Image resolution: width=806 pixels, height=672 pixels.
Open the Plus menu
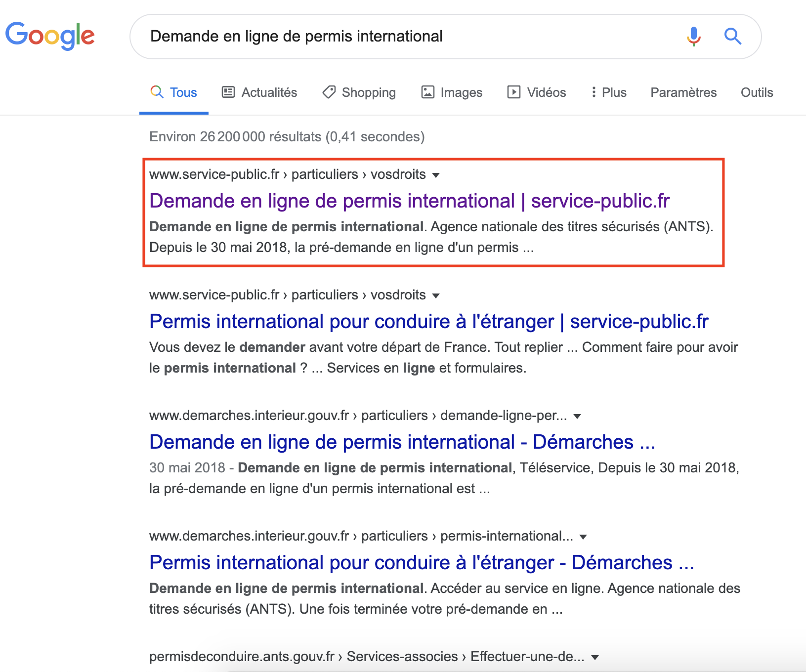(609, 92)
